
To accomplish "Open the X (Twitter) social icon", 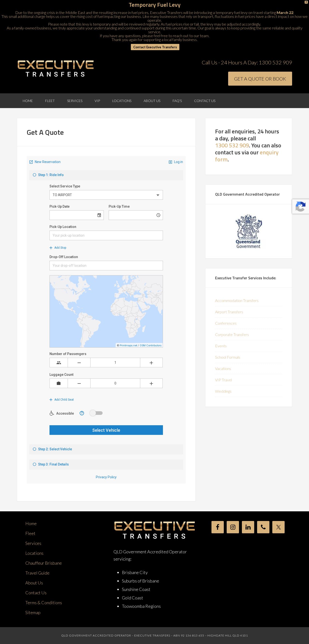I will (279, 527).
